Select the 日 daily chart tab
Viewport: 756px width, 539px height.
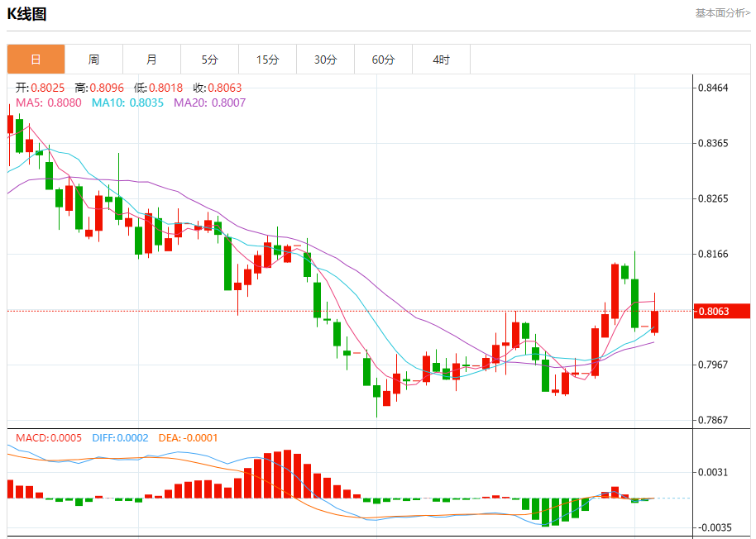(36, 60)
